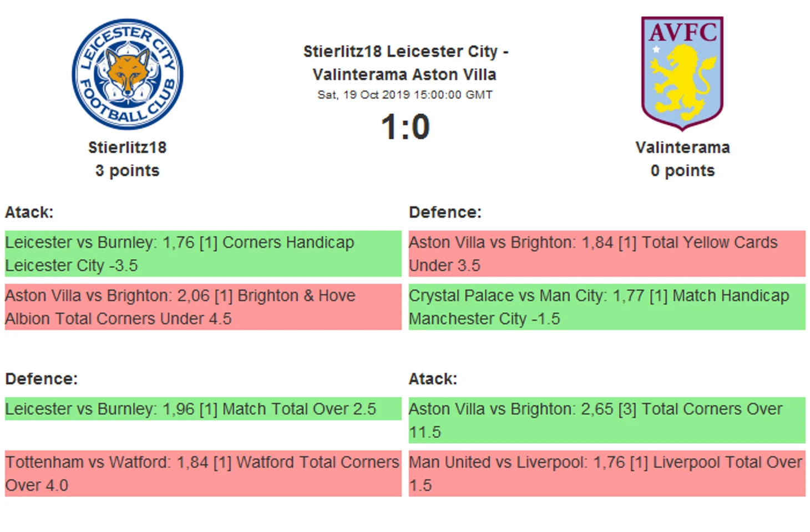Screen dimensions: 810x532
Task: Click the Sat, 19 Oct 2019 match date
Action: coord(405,95)
